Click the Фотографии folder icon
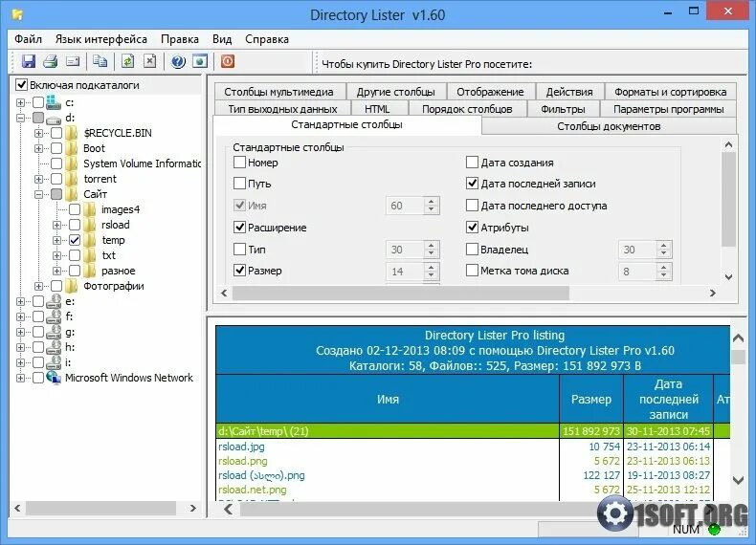The height and width of the screenshot is (545, 756). [72, 286]
